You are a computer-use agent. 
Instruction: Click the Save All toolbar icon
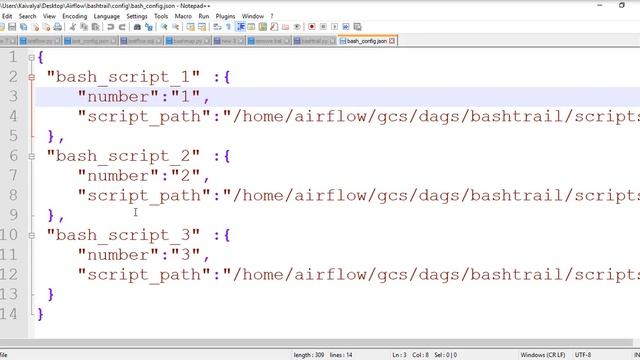24,27
